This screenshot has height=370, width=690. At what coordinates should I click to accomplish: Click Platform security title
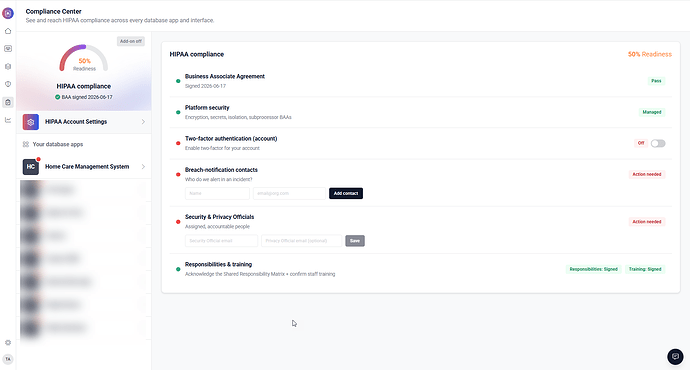207,108
